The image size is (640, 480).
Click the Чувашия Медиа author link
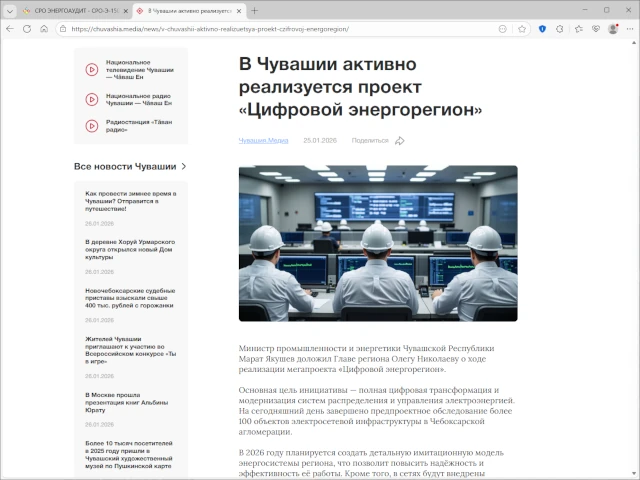pyautogui.click(x=263, y=140)
